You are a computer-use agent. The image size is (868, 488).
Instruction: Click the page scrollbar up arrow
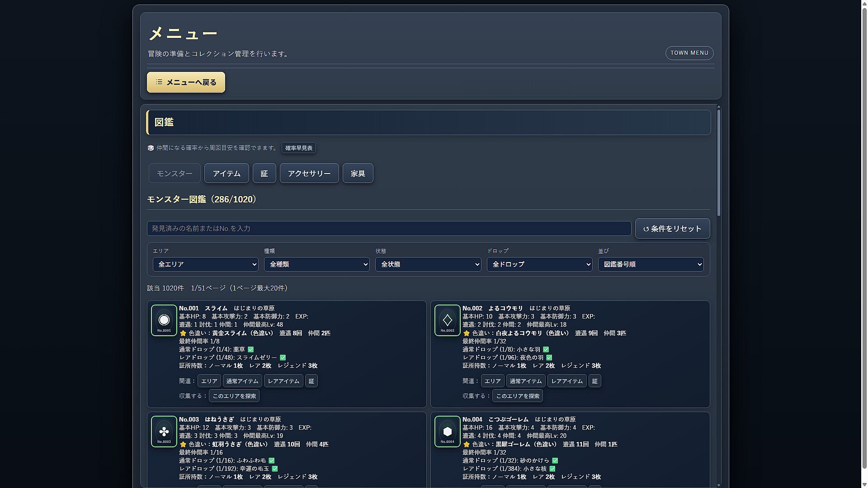point(864,3)
